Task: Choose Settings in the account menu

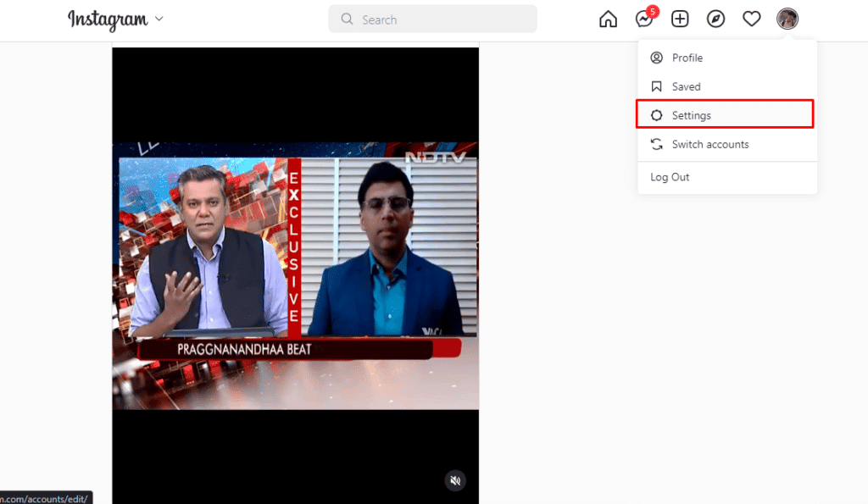Action: [x=692, y=115]
